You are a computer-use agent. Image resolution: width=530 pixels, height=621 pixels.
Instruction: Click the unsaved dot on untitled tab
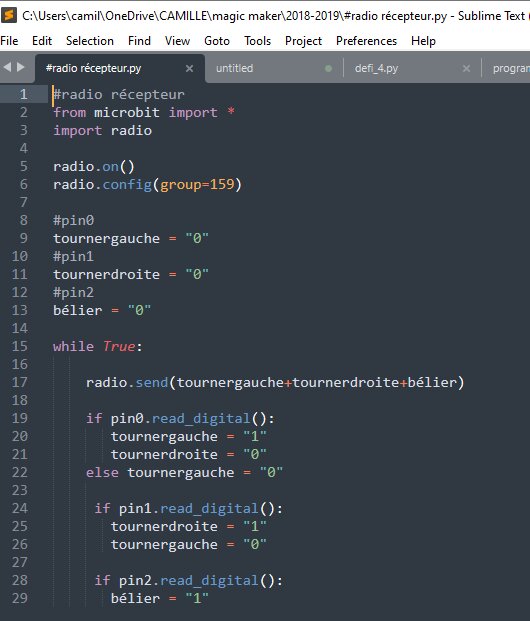coord(328,69)
